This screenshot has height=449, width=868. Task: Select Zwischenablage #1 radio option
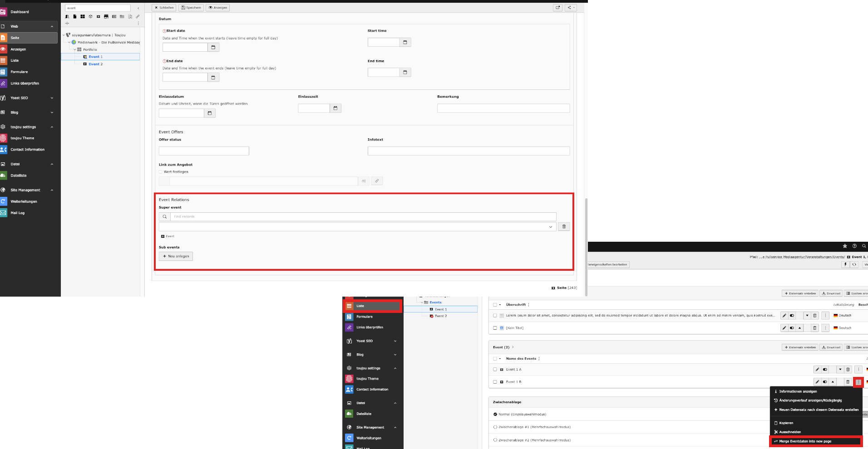pyautogui.click(x=495, y=427)
